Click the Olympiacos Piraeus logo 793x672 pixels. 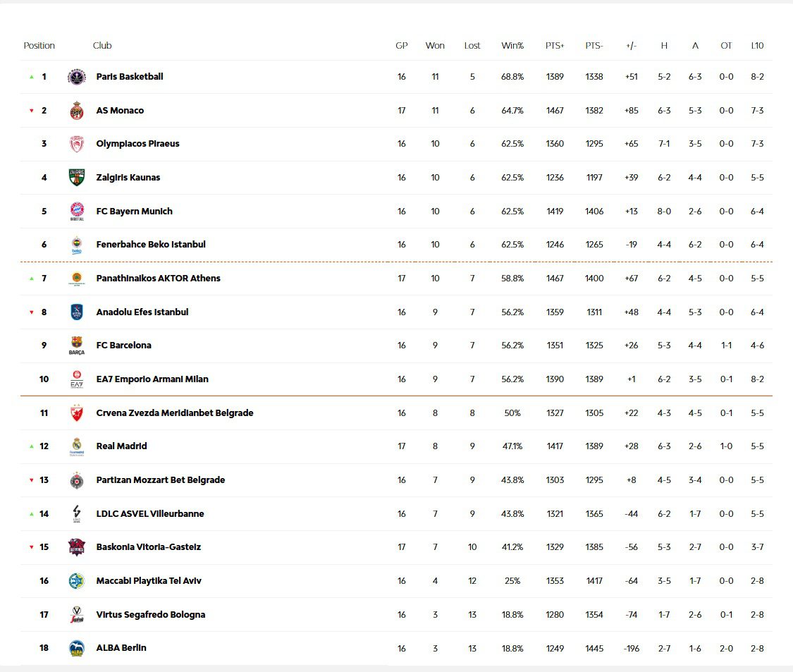(x=76, y=143)
